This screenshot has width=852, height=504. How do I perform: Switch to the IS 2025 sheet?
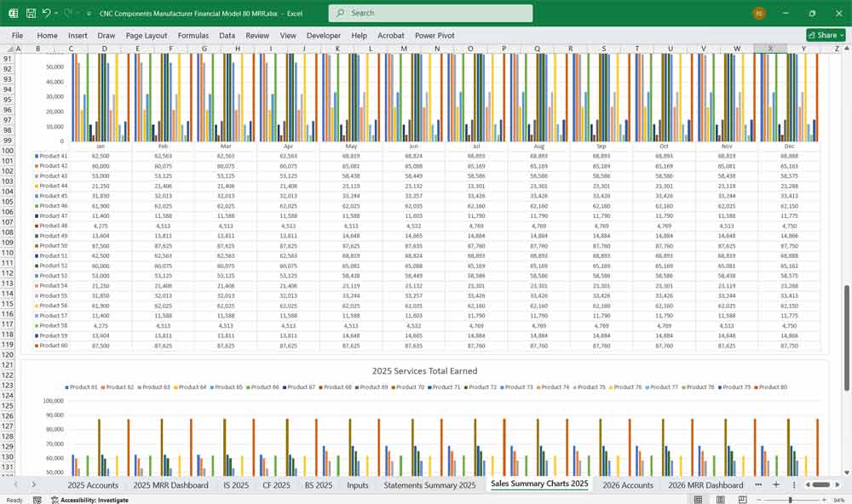tap(236, 485)
